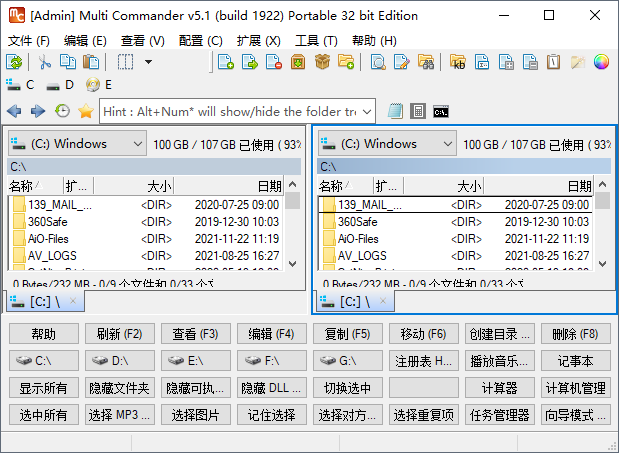619x453 pixels.
Task: Click the 选择图片 button
Action: click(195, 415)
